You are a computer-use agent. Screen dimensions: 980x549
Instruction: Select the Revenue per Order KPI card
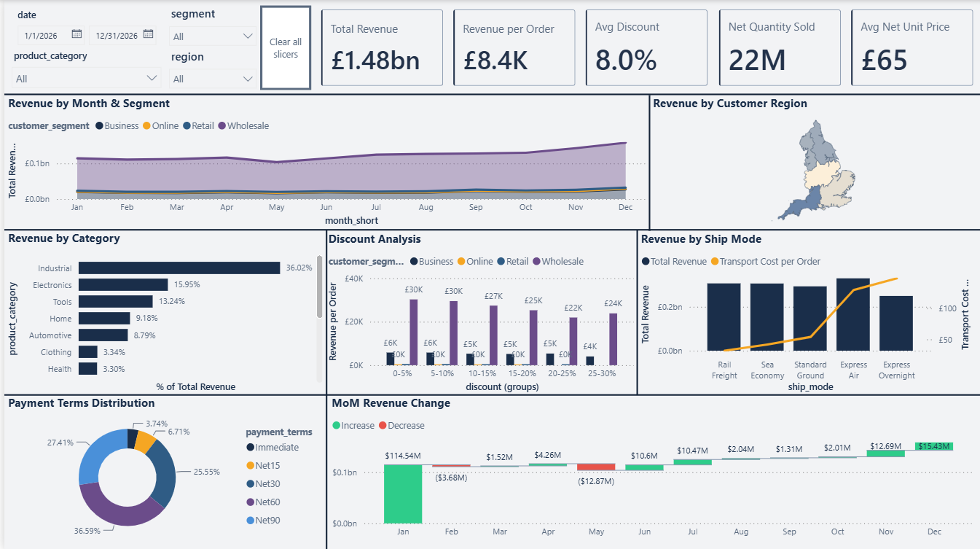(514, 48)
